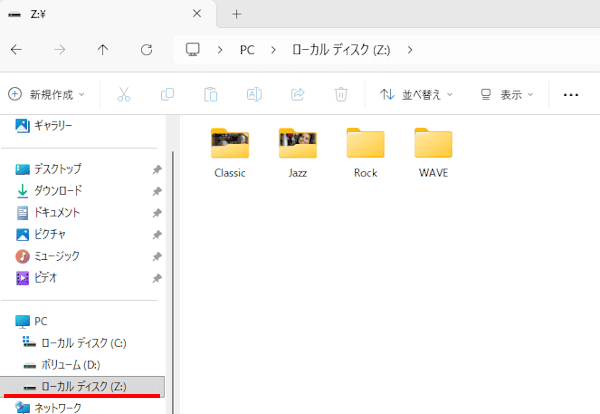Add a new tab with plus button
This screenshot has height=414, width=600.
tap(236, 14)
